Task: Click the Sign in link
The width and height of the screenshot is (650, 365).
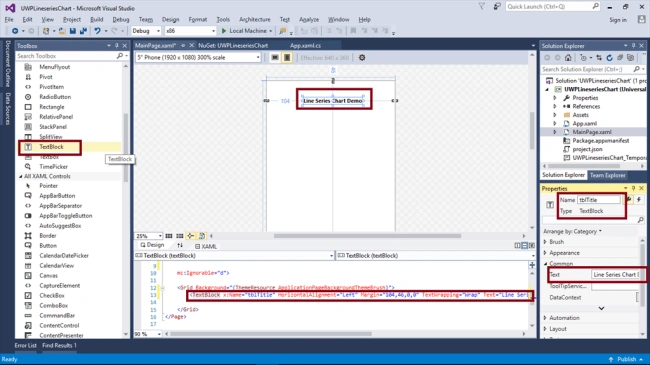Action: (x=618, y=20)
